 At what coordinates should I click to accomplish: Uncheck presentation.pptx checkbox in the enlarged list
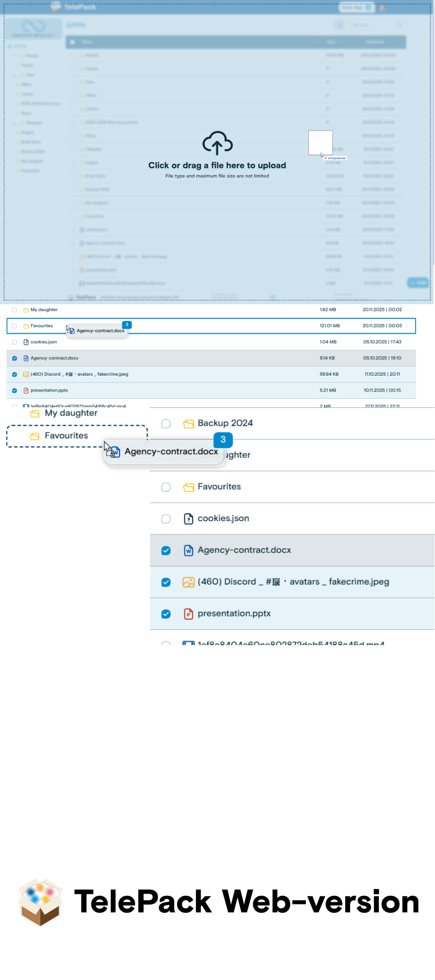click(x=166, y=614)
